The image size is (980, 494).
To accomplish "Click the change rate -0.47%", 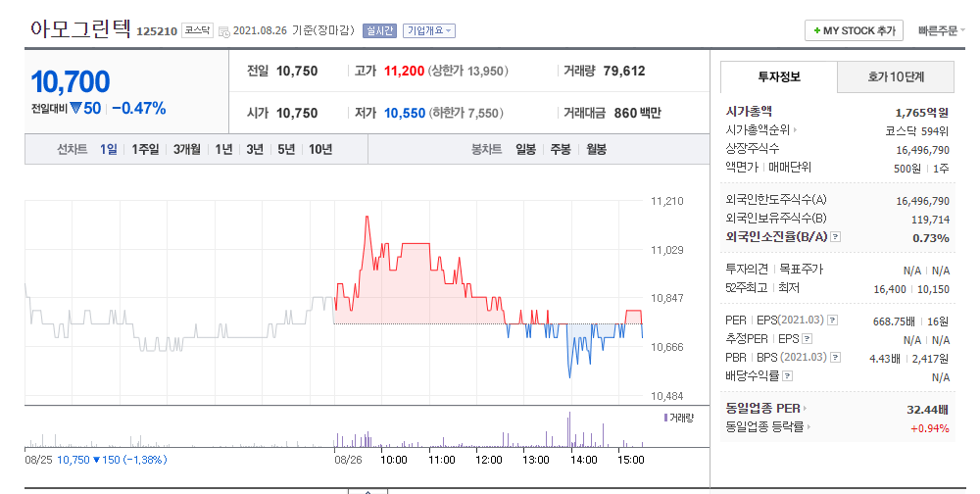I will click(139, 109).
